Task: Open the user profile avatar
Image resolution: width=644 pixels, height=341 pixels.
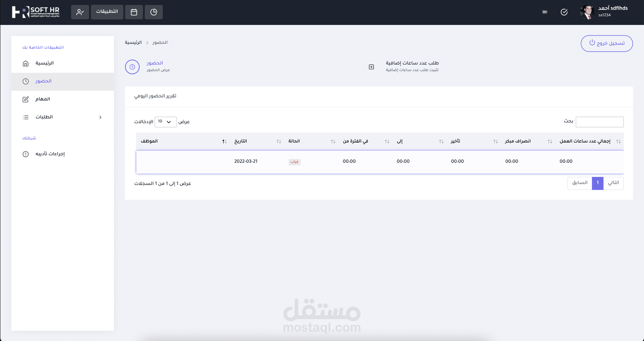Action: pos(587,12)
